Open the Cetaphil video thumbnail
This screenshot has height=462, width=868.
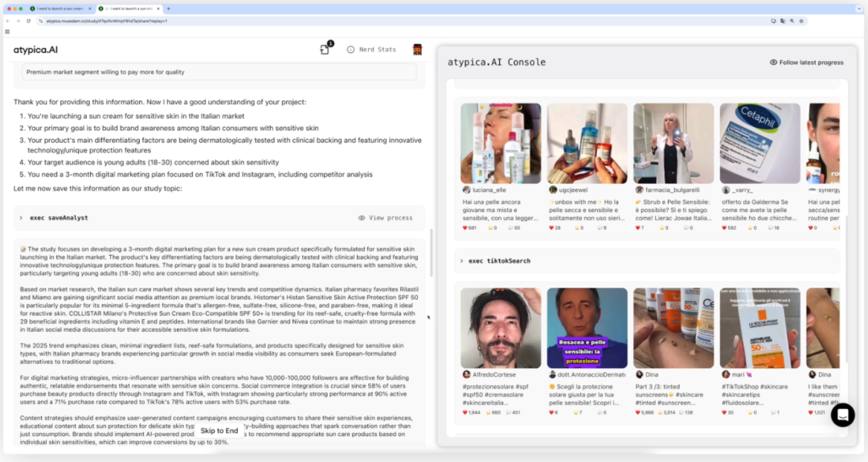(x=759, y=143)
